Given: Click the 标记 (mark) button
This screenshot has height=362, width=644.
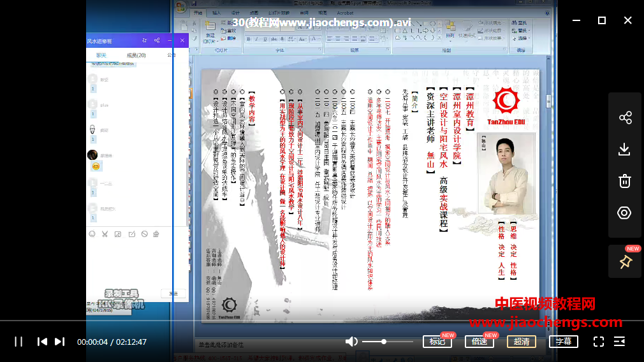Looking at the screenshot, I should tap(437, 342).
